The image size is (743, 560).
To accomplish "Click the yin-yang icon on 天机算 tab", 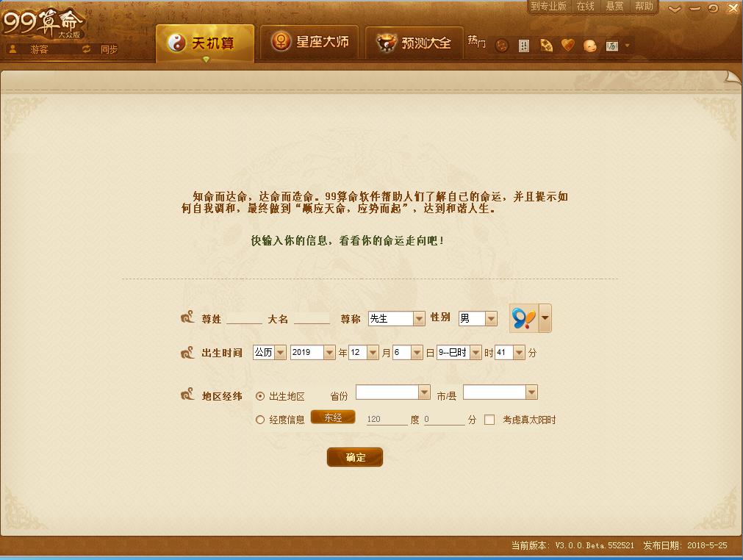I will coord(176,43).
